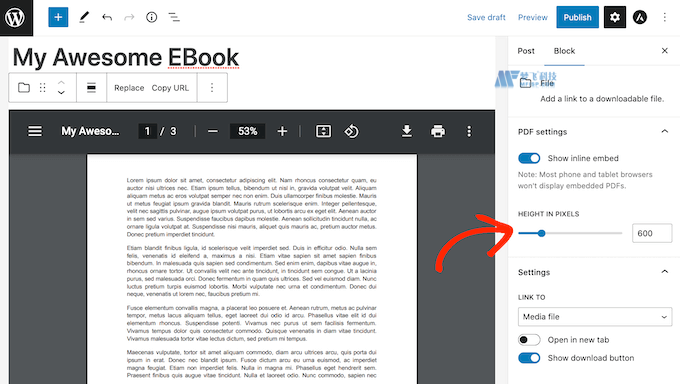The width and height of the screenshot is (680, 384).
Task: Open the document outline list view icon
Action: tap(174, 17)
